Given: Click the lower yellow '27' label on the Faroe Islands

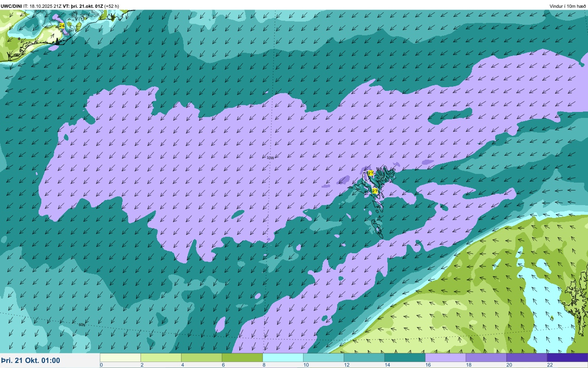Looking at the screenshot, I should [375, 190].
